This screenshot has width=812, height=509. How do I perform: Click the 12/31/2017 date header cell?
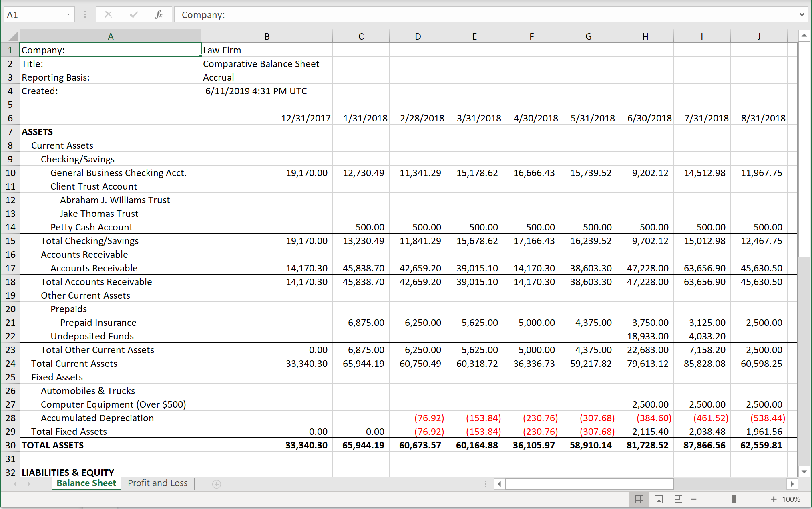coord(267,118)
